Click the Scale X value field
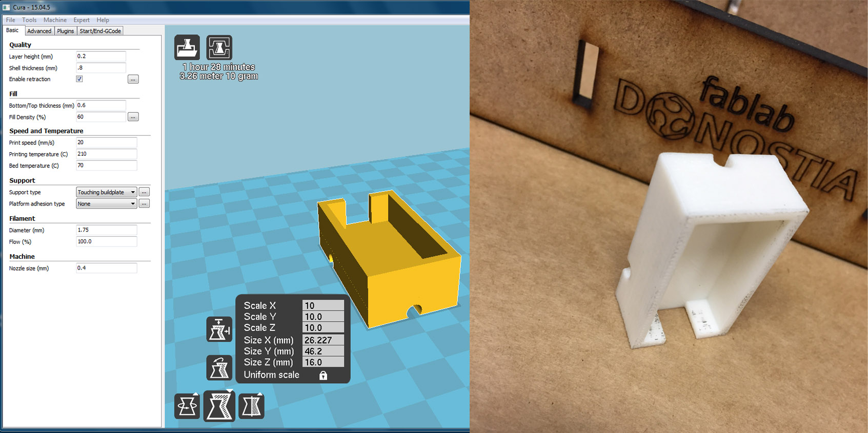This screenshot has width=868, height=433. (x=323, y=305)
